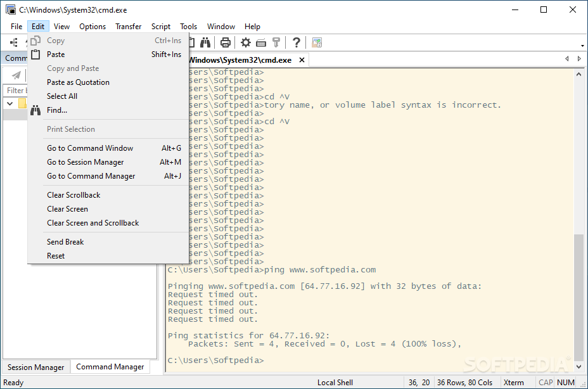The height and width of the screenshot is (389, 588).
Task: Click the terminal scrollbar up arrow
Action: pos(578,74)
